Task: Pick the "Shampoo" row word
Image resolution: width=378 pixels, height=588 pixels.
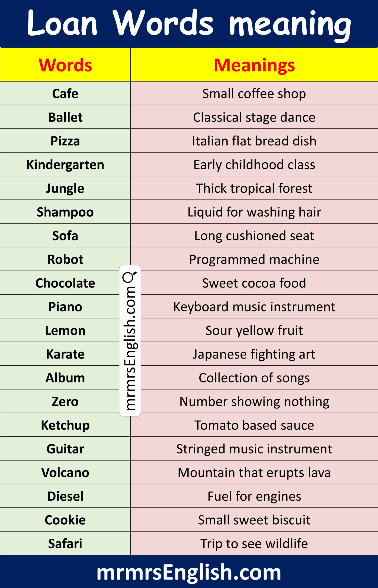Action: click(65, 212)
